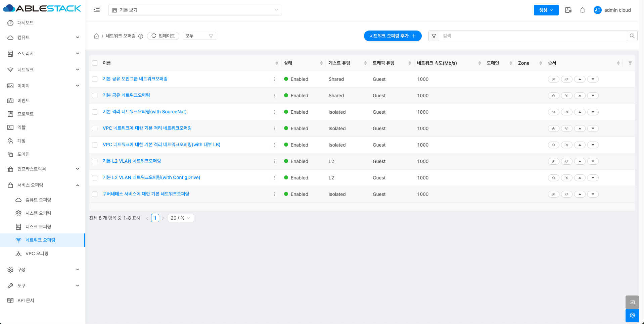The width and height of the screenshot is (644, 324).
Task: Open 대시보드 in the sidebar
Action: 26,23
